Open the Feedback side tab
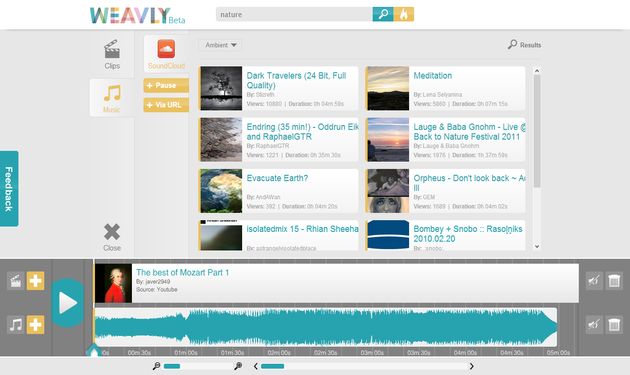 tap(9, 189)
